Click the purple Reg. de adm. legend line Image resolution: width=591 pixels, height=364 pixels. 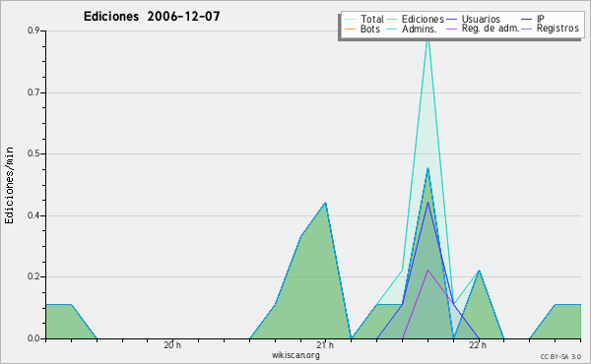point(451,29)
